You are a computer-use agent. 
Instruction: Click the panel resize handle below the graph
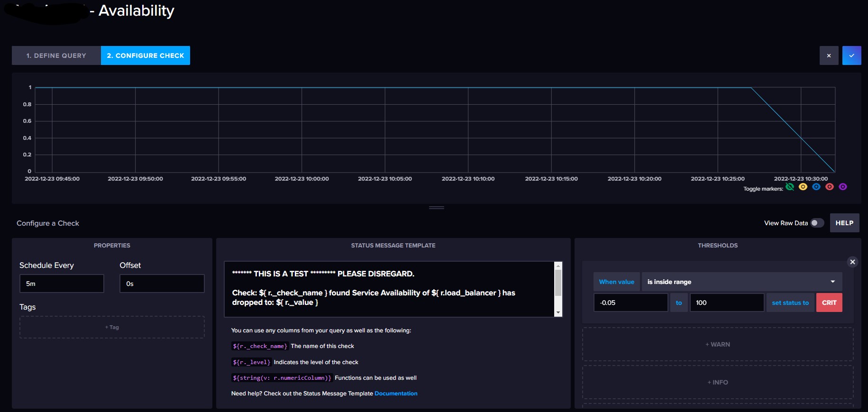[436, 208]
